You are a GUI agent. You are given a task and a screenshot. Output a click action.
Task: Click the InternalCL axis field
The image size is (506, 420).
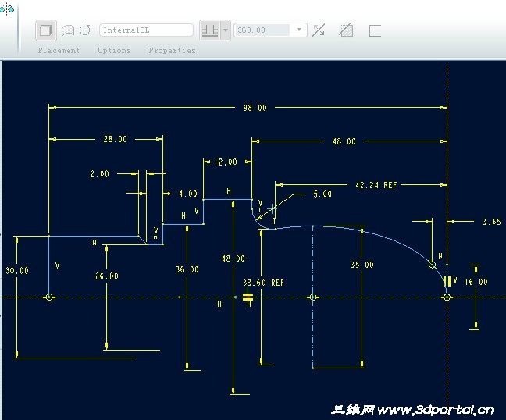[x=147, y=30]
